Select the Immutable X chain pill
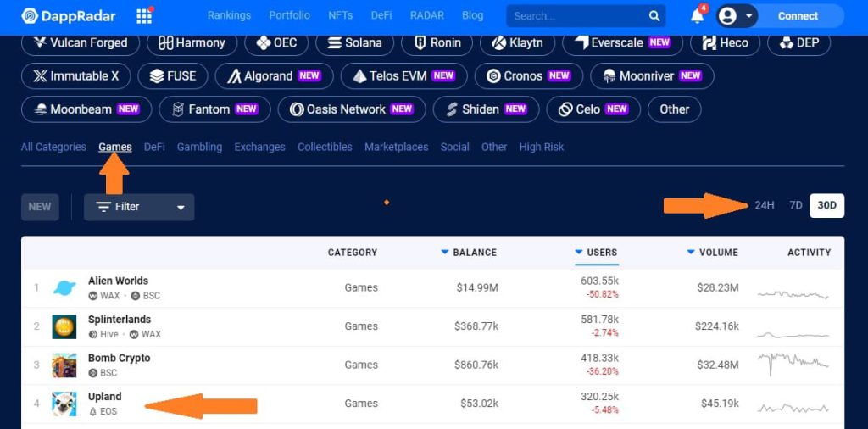This screenshot has height=429, width=868. click(x=75, y=75)
